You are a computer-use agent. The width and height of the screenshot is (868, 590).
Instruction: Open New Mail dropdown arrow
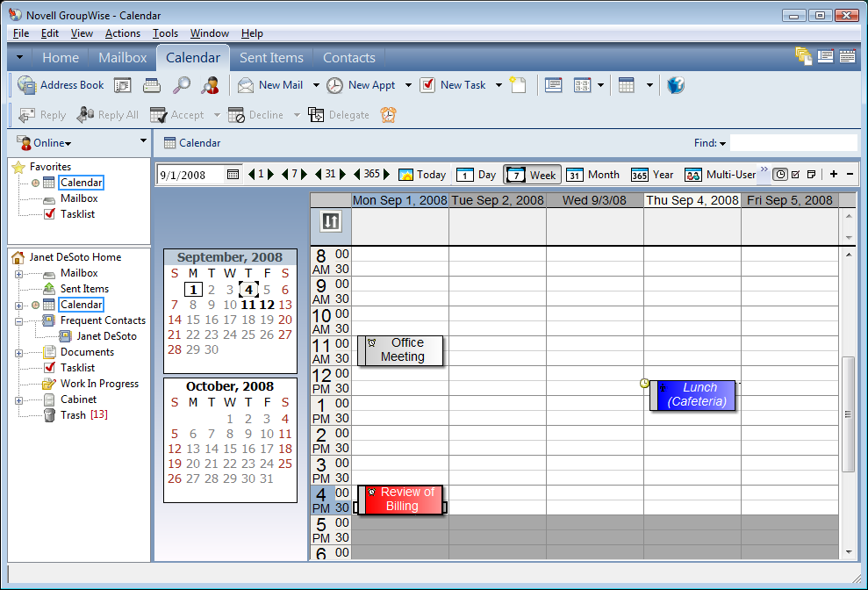click(316, 85)
